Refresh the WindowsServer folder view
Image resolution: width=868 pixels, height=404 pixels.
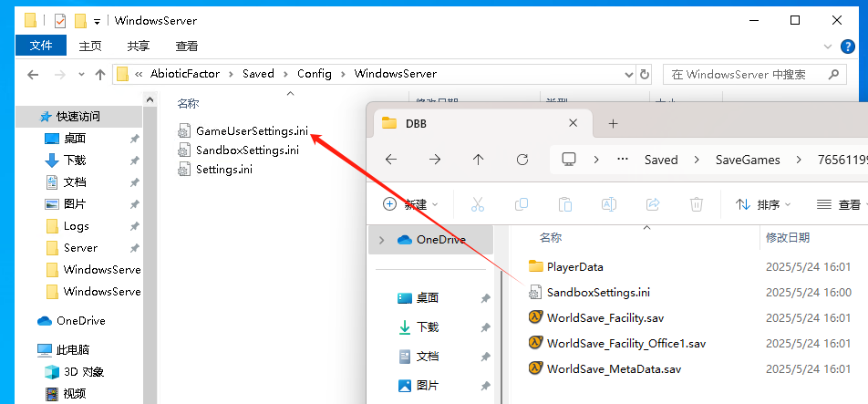click(x=645, y=74)
